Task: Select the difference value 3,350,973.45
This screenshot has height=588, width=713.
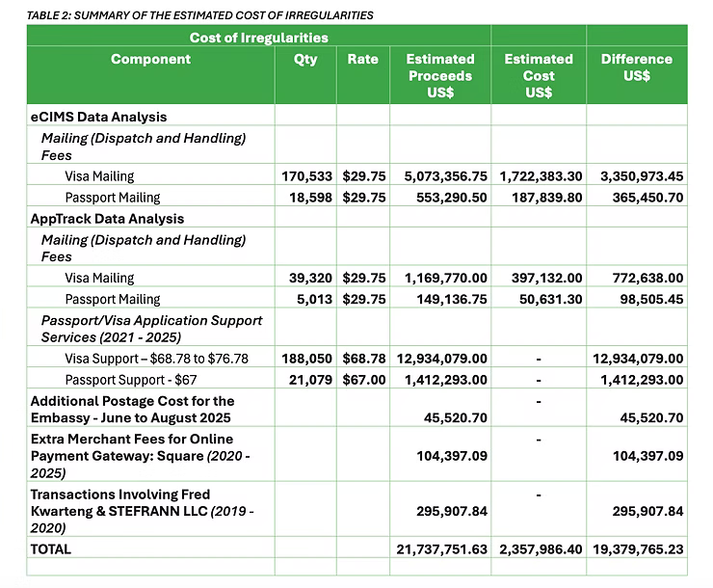Action: point(642,176)
